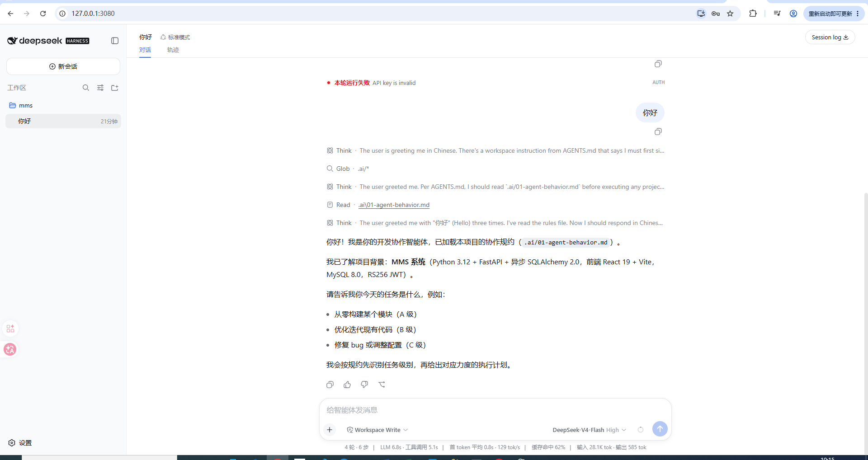Collapse the sidebar panel icon

[x=115, y=41]
